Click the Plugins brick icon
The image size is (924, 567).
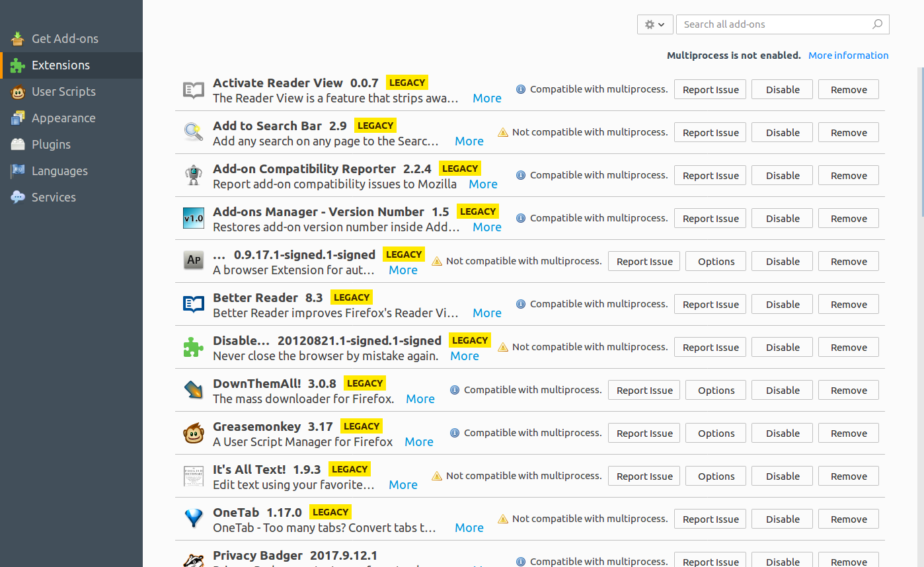[x=18, y=144]
